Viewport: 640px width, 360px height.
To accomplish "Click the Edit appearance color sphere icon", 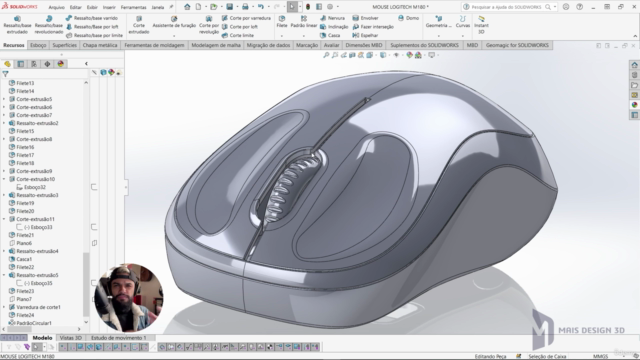I will (x=409, y=55).
